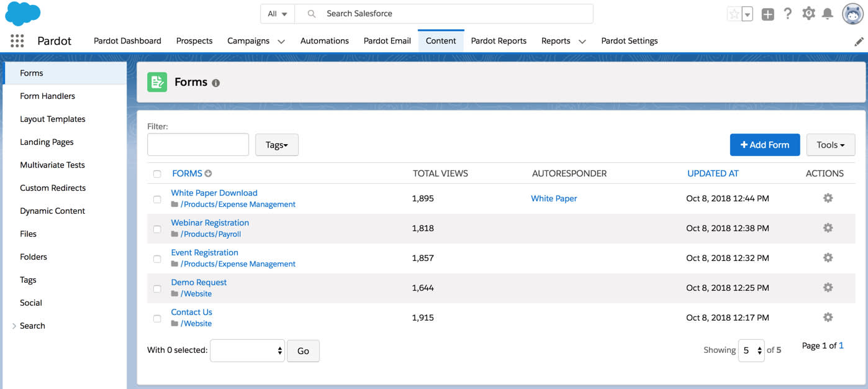Open the White Paper autoresponder link

coord(554,198)
